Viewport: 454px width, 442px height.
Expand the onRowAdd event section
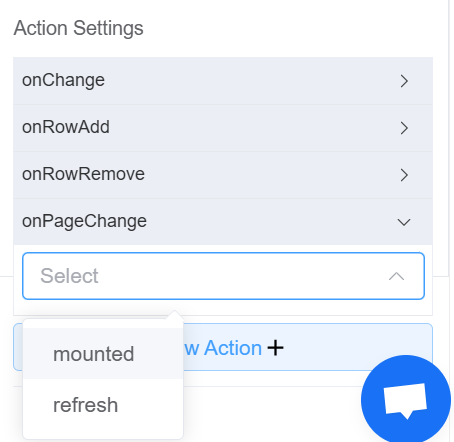pos(223,128)
